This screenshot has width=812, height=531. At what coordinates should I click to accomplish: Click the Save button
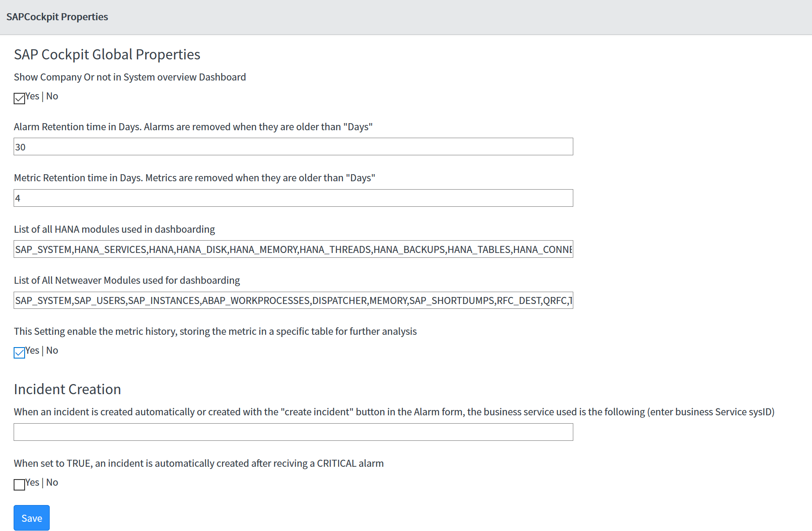tap(32, 518)
